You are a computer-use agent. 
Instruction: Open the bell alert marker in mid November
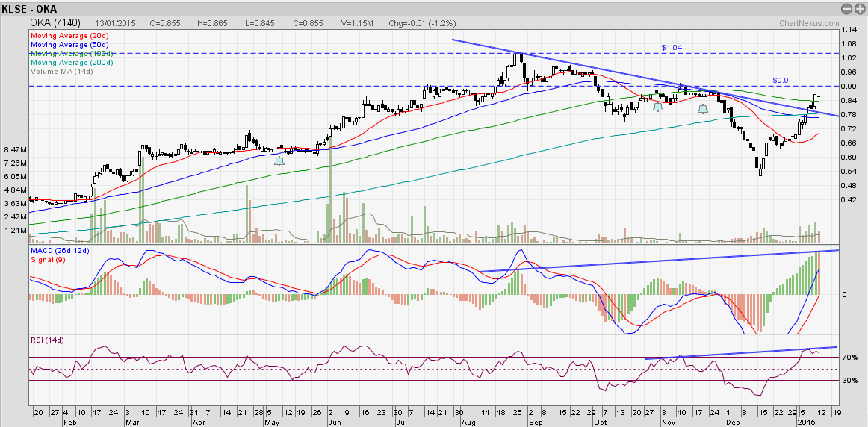[x=702, y=109]
